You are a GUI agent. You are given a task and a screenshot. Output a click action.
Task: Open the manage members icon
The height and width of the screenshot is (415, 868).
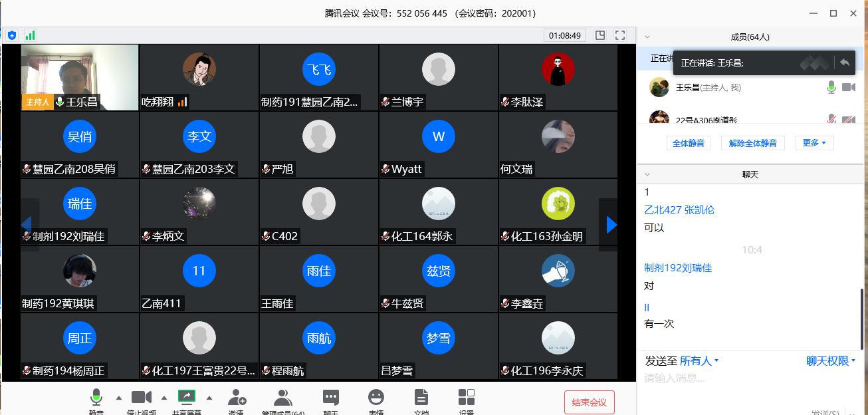(x=283, y=398)
